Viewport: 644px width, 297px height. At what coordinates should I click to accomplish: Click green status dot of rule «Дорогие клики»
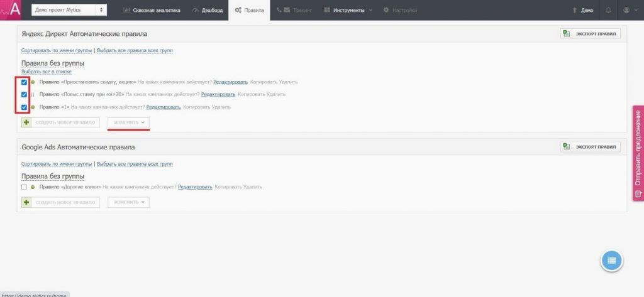point(33,187)
